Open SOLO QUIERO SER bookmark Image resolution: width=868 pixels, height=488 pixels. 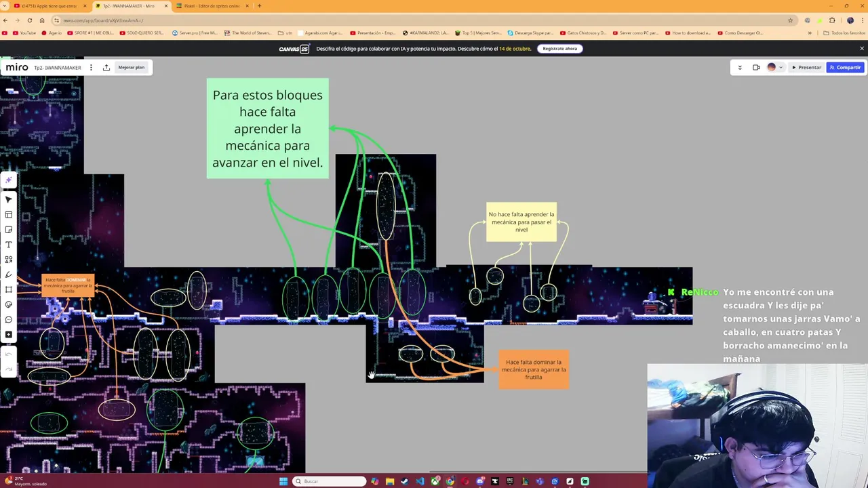coord(142,33)
